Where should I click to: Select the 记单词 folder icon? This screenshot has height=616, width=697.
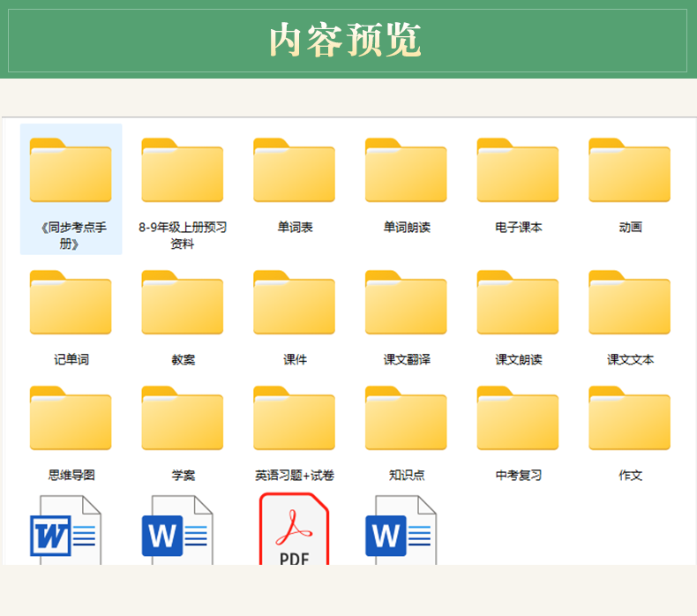coord(71,303)
